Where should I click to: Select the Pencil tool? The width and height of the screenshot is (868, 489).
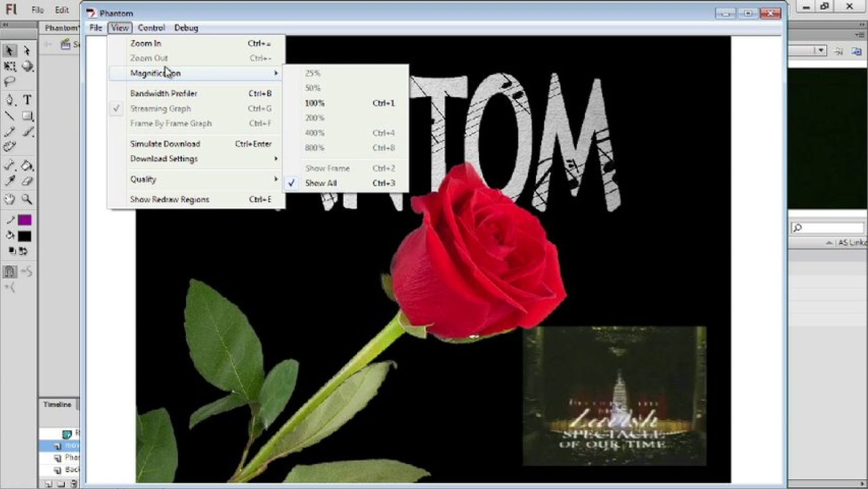[10, 132]
